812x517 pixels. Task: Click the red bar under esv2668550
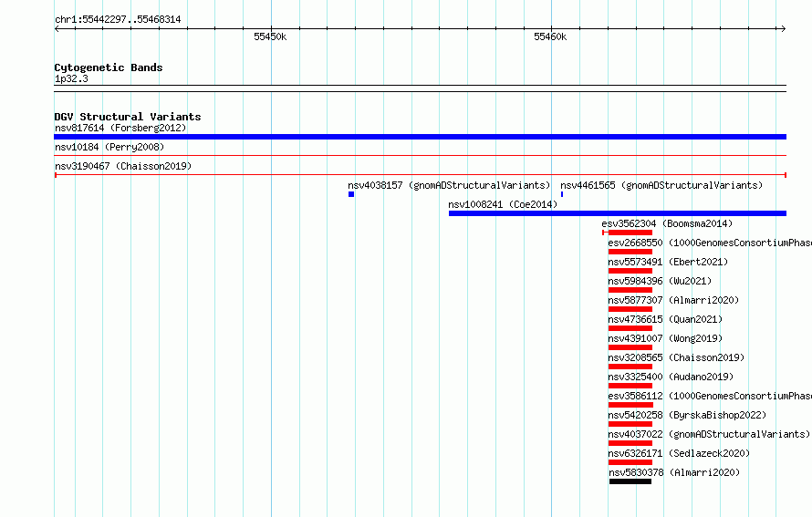pos(630,252)
